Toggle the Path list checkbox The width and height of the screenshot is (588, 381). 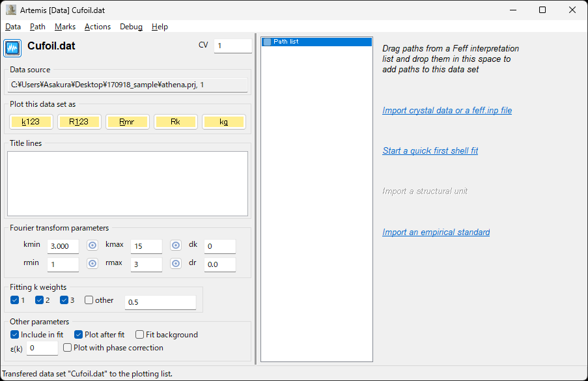click(268, 42)
